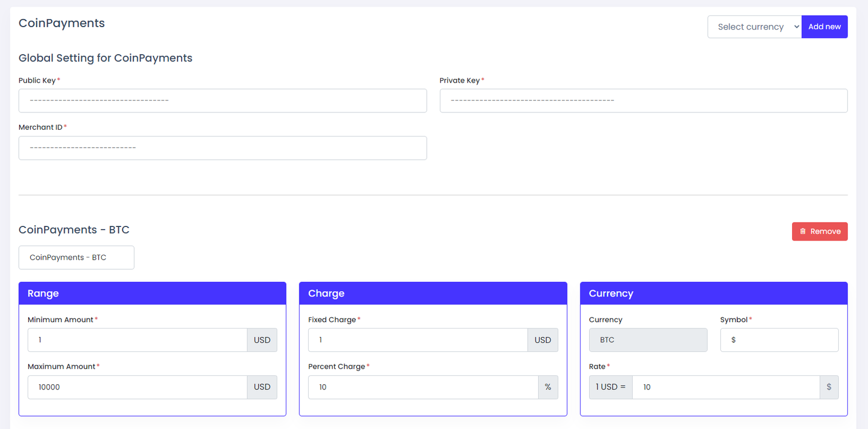Click the 1 USD = prefix label
The image size is (868, 429).
pyautogui.click(x=610, y=387)
